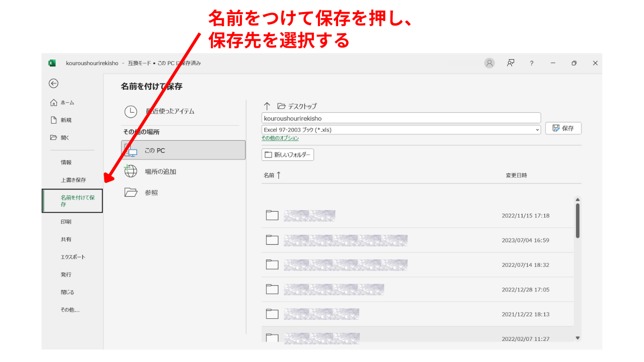The width and height of the screenshot is (644, 362).
Task: Expand the Excel 97-2003 file type dropdown
Action: [537, 130]
